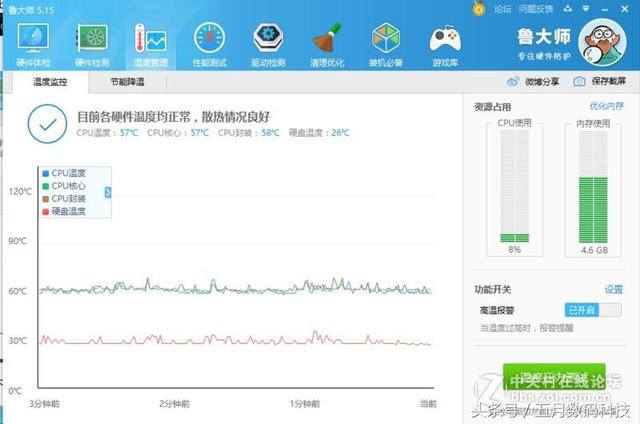
Task: Toggle CPU温度 blue legend entry
Action: 64,173
